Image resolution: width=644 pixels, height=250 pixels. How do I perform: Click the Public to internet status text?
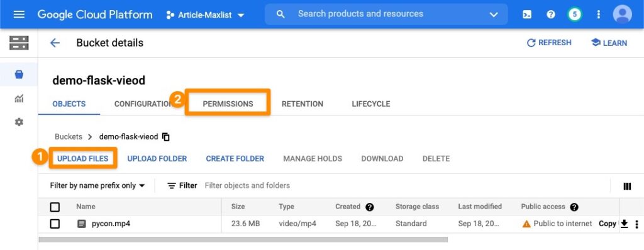pyautogui.click(x=563, y=224)
